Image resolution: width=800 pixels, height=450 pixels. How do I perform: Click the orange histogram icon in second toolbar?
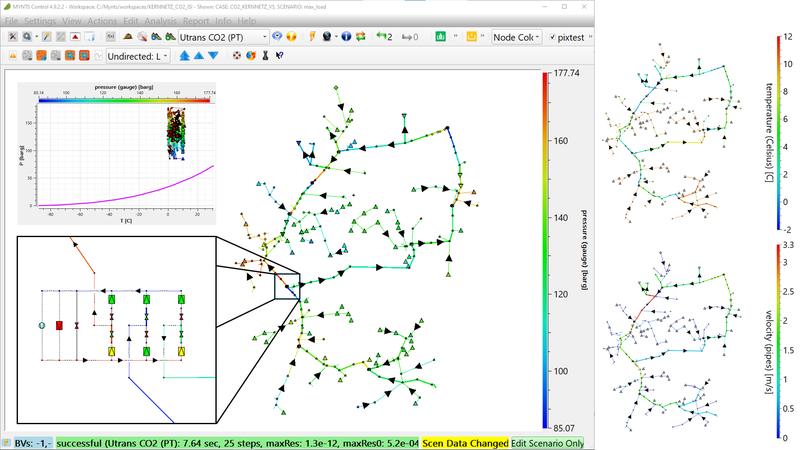click(13, 56)
